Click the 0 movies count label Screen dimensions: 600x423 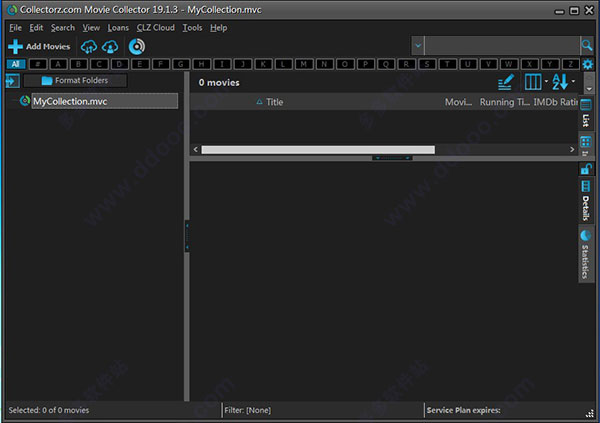pos(219,83)
